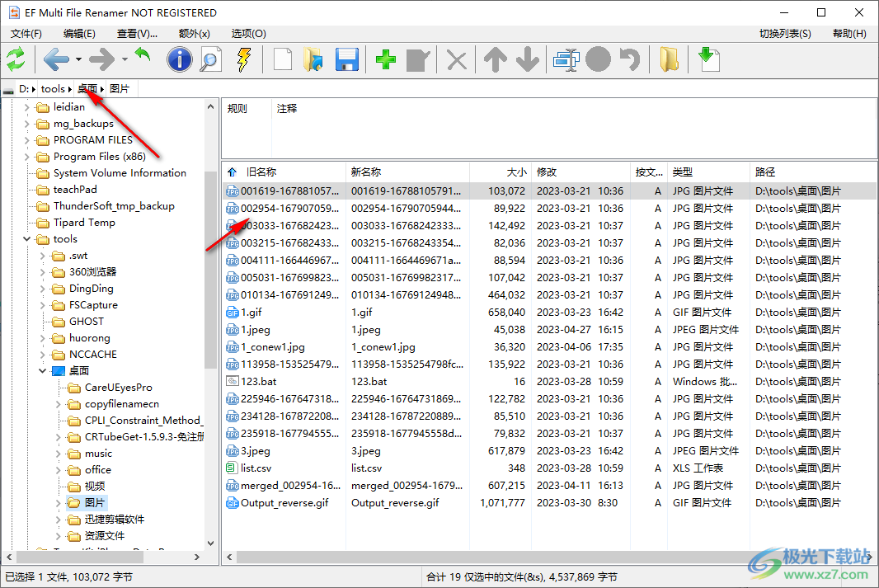Click the green refresh icon in toolbar
The image size is (879, 588).
(x=16, y=59)
